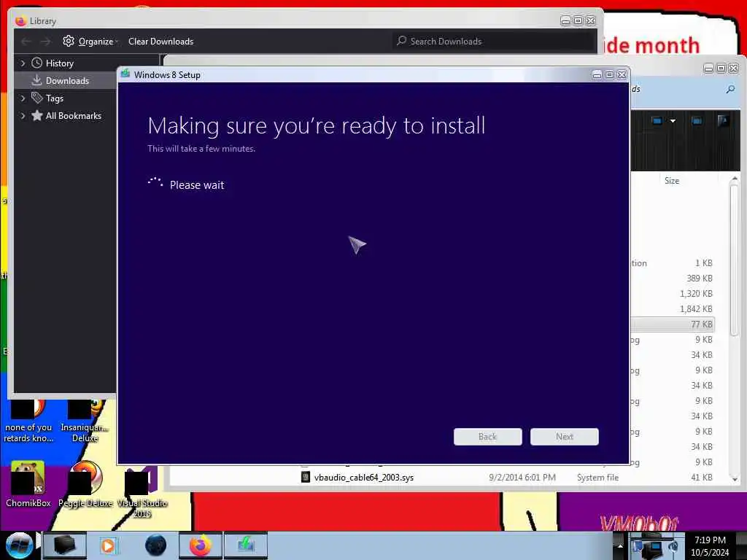Select the vbaudio_cable64_2003.sys file

coord(363,477)
